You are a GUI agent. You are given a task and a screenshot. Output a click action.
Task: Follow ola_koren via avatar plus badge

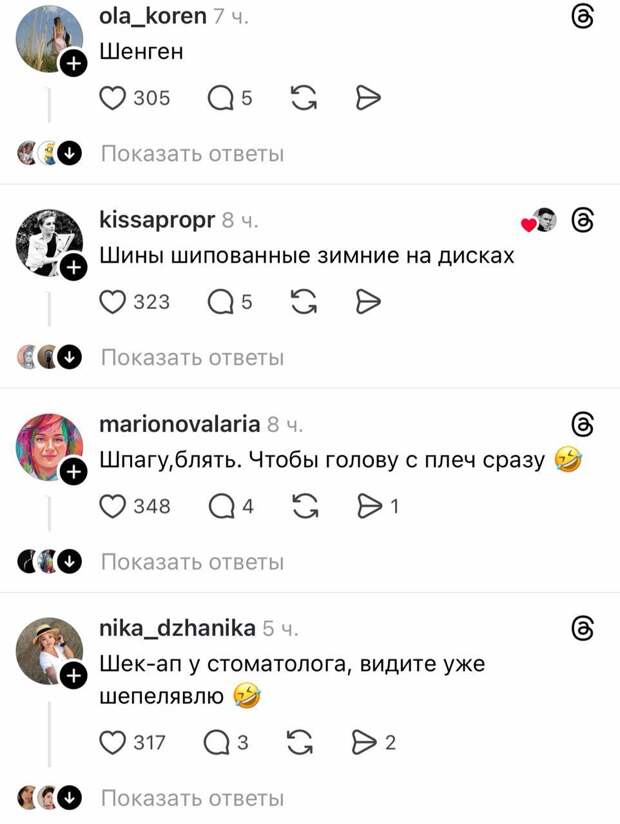[x=74, y=64]
